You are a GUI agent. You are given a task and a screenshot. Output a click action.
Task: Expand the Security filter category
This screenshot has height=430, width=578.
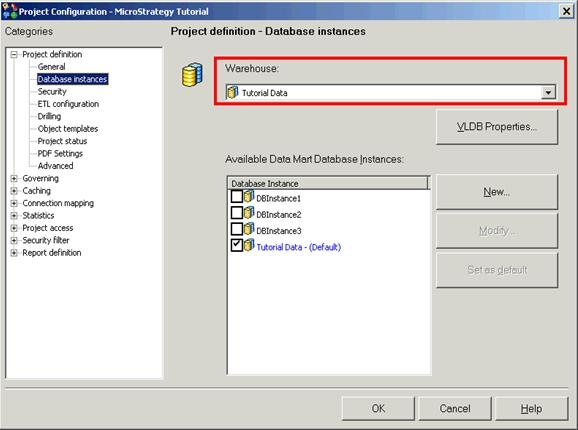click(x=14, y=241)
